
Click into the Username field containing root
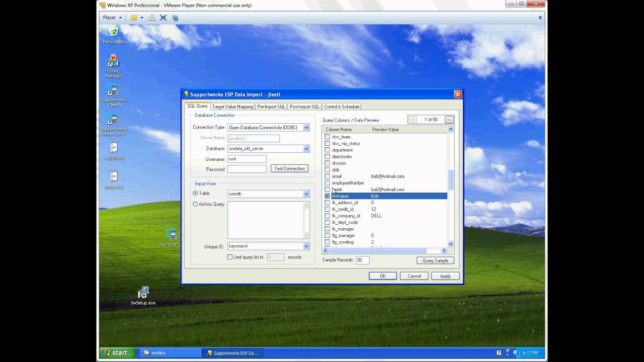coord(247,159)
